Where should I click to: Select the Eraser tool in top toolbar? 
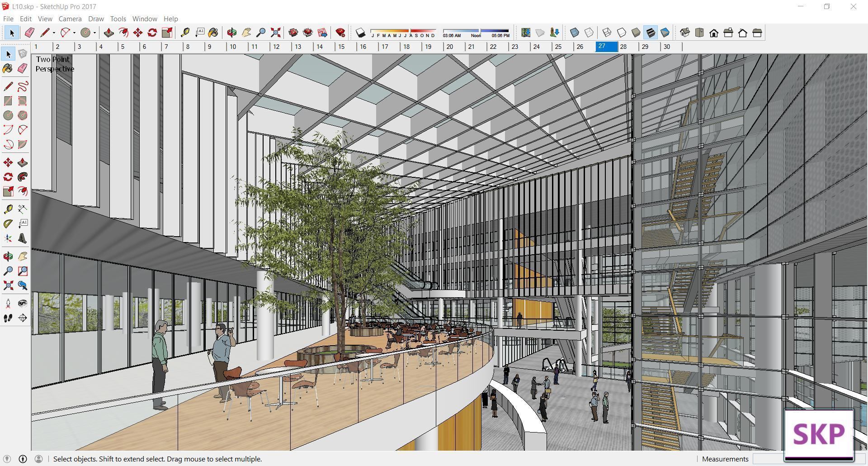[x=29, y=33]
